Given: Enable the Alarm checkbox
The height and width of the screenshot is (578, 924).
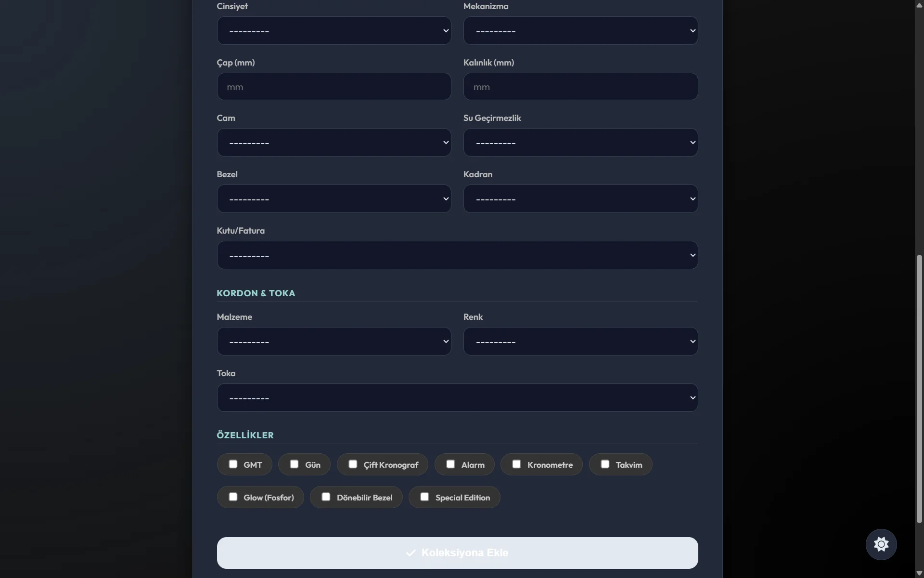Looking at the screenshot, I should [450, 464].
